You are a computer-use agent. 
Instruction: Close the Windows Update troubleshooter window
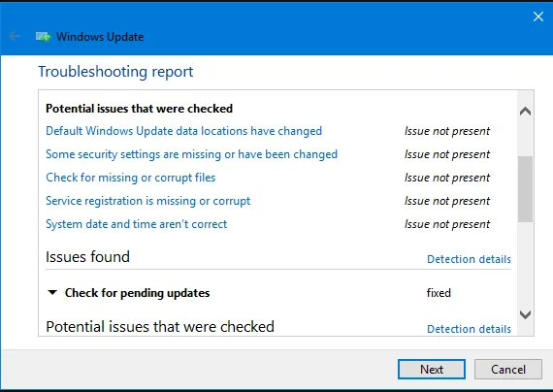537,16
